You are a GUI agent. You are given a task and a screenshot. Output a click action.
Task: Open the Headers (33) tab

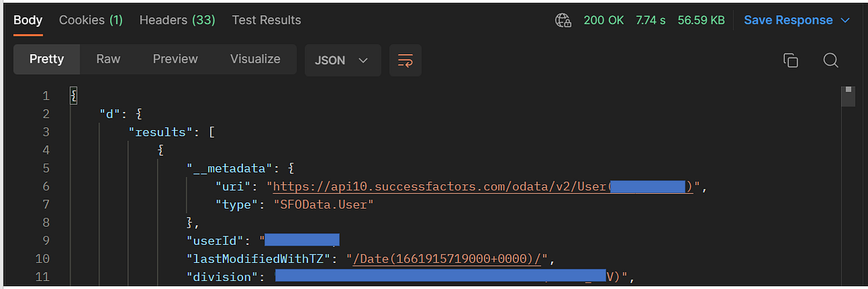click(177, 20)
